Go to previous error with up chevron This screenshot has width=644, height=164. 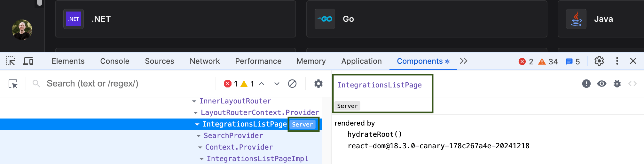click(x=262, y=84)
